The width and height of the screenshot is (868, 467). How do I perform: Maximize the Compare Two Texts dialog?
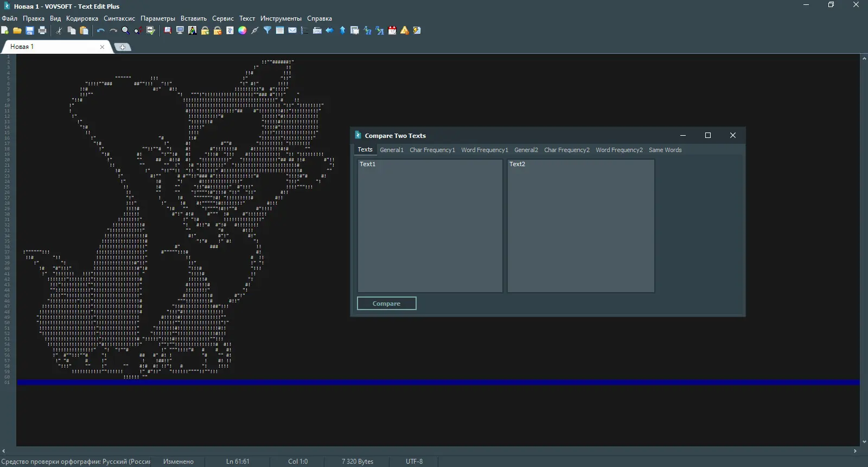708,135
